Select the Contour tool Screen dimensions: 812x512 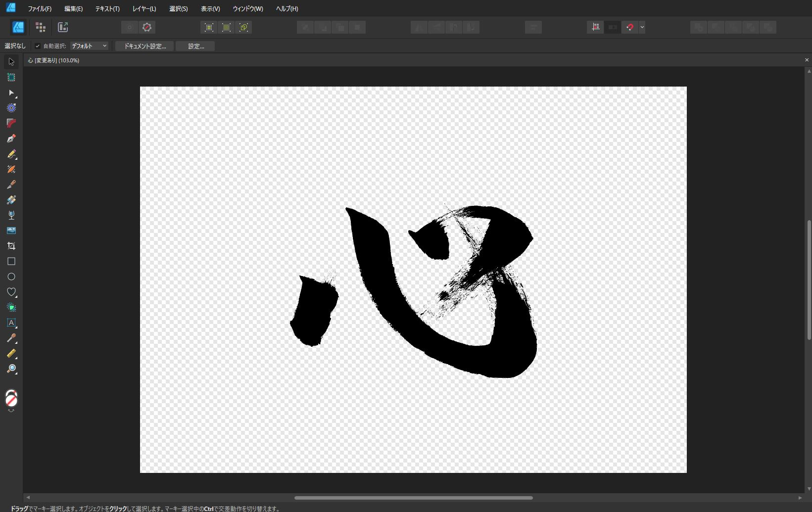click(11, 108)
